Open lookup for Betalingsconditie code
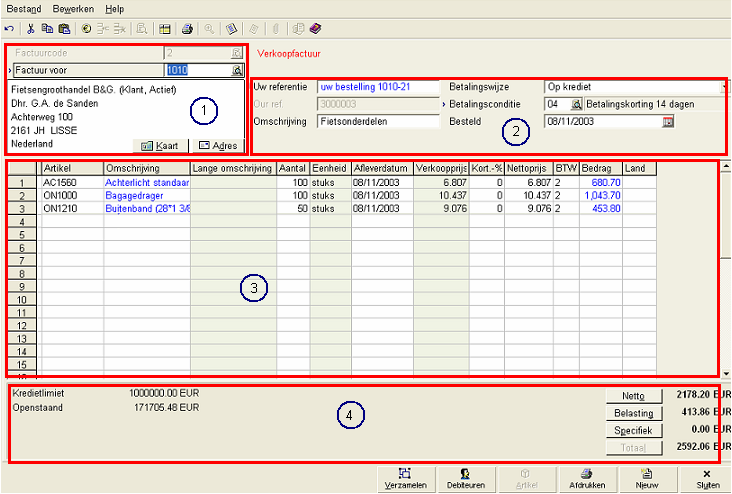Screen dimensions: 732x494 [577, 104]
